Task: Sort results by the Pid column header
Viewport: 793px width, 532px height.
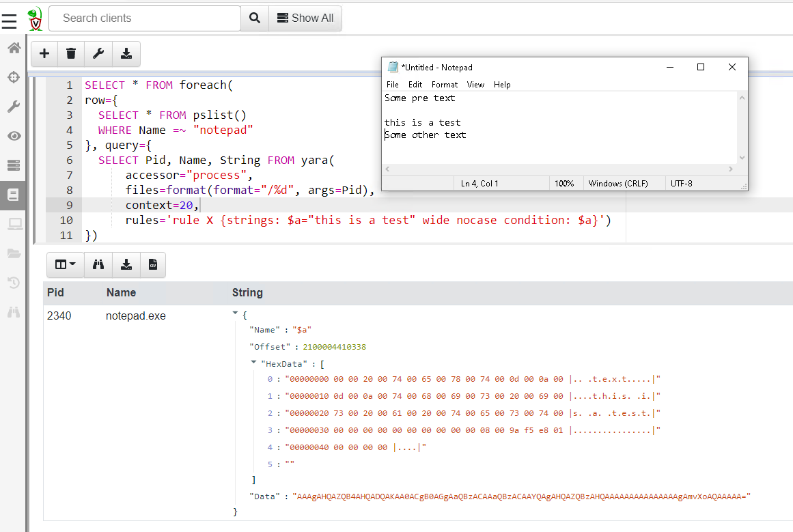Action: click(55, 292)
